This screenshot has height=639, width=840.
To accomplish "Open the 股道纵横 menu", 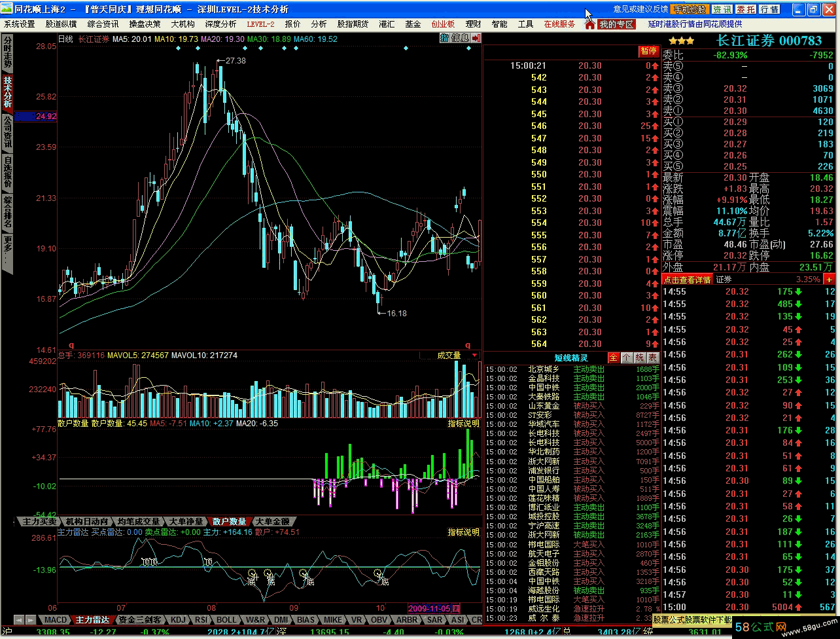I will (x=61, y=24).
